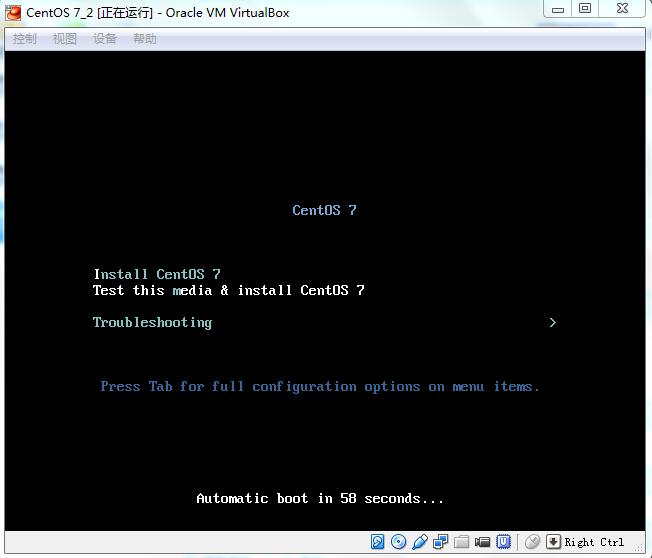Click the window resize grip in status bar
The height and width of the screenshot is (558, 652).
(x=640, y=548)
